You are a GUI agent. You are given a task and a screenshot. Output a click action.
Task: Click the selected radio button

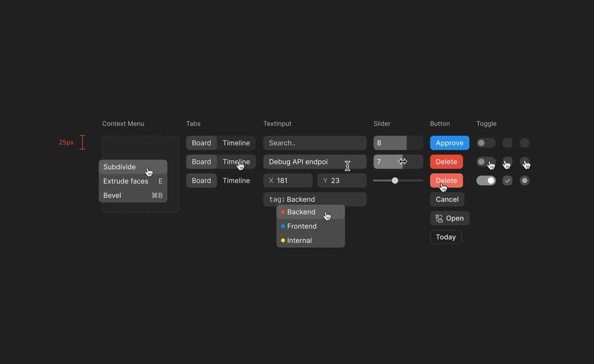(x=525, y=180)
